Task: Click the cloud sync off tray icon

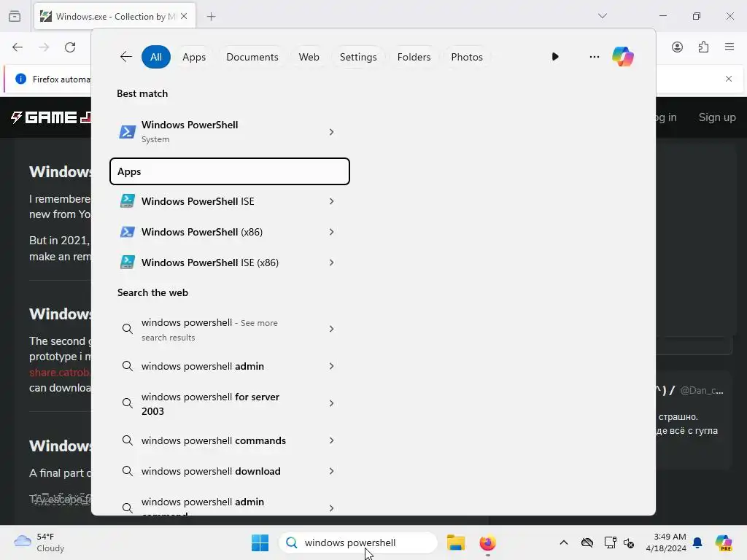Action: (587, 542)
